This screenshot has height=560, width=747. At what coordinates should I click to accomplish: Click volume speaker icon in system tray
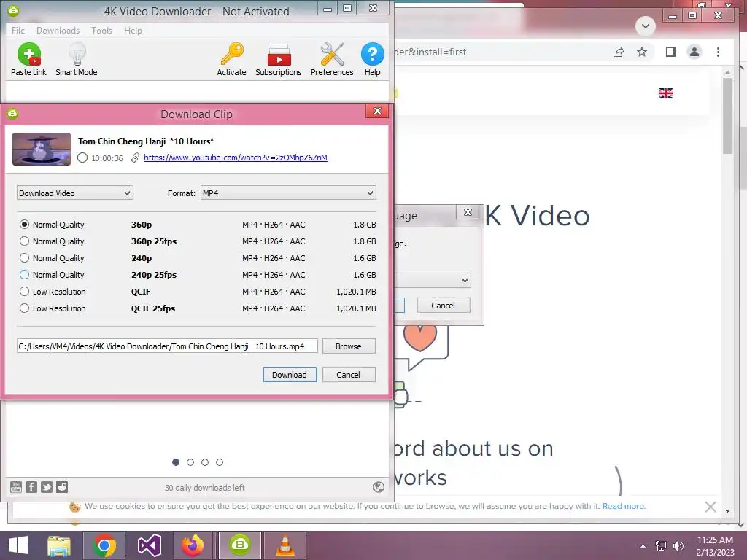[678, 546]
